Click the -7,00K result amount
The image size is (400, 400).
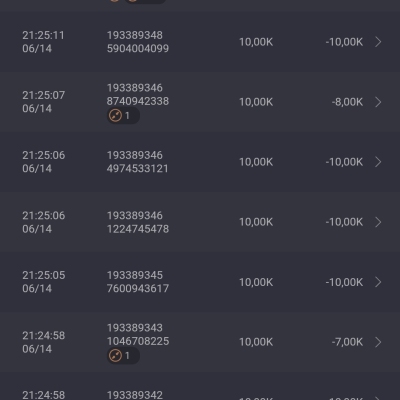347,342
